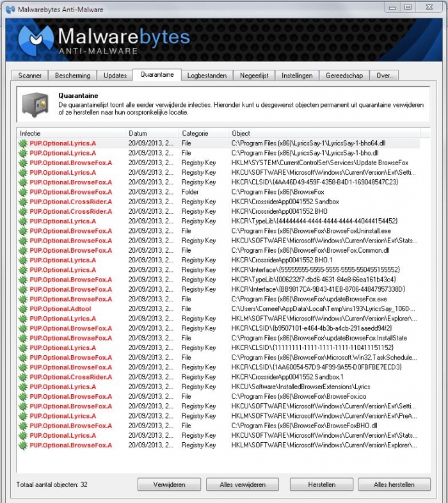Image resolution: width=448 pixels, height=503 pixels.
Task: Click bug icon of CrossriderApp0041552.BHO.1 row
Action: pyautogui.click(x=23, y=260)
